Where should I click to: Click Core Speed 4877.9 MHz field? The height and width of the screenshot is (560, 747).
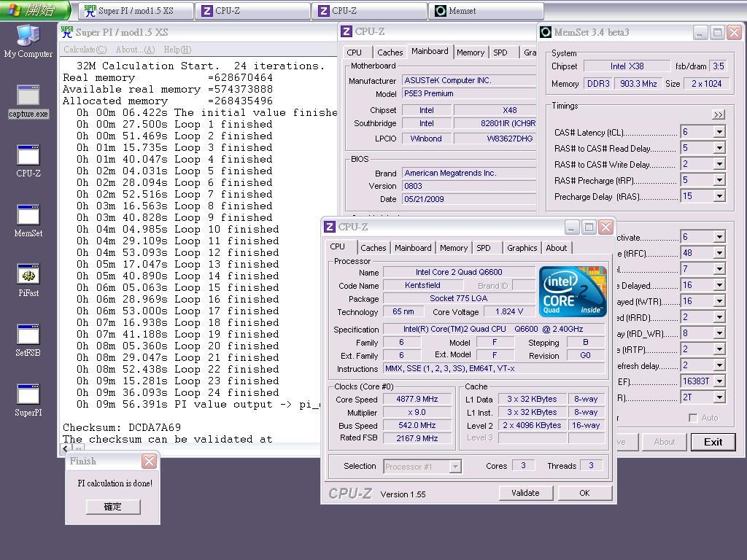[x=417, y=399]
